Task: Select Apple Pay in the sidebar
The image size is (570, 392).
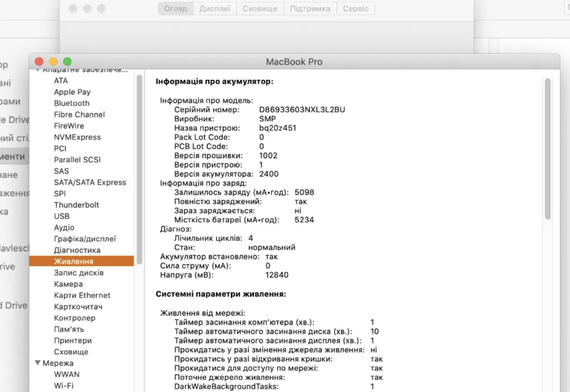Action: coord(72,92)
